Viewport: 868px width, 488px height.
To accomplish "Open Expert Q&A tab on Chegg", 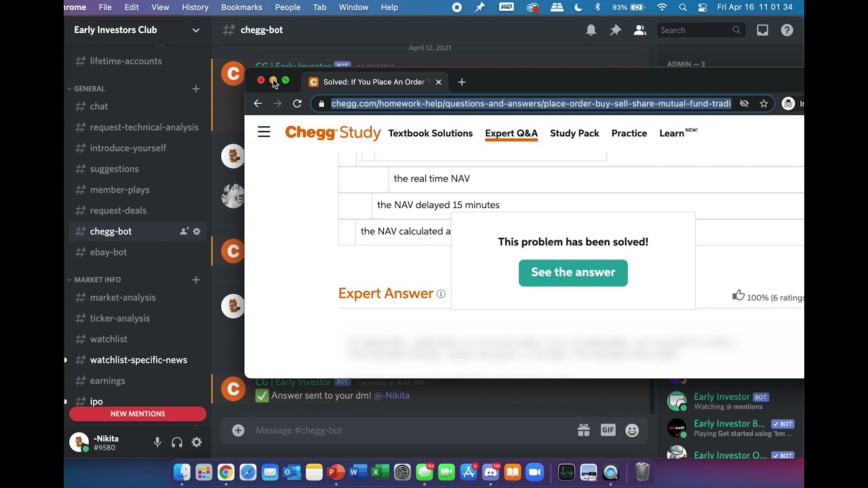I will coord(511,134).
